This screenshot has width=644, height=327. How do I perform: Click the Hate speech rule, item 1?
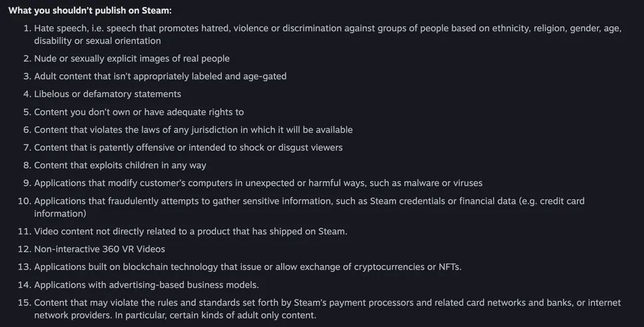[266, 29]
